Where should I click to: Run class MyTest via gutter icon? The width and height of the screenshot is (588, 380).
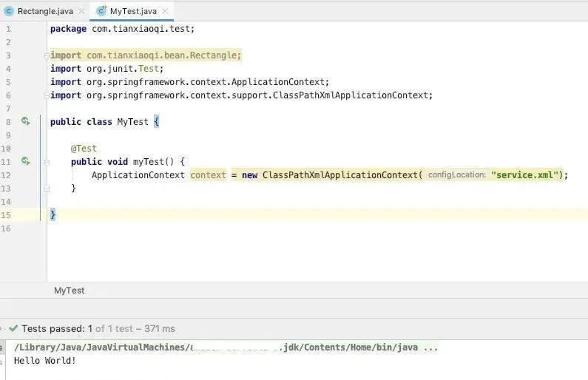coord(25,121)
